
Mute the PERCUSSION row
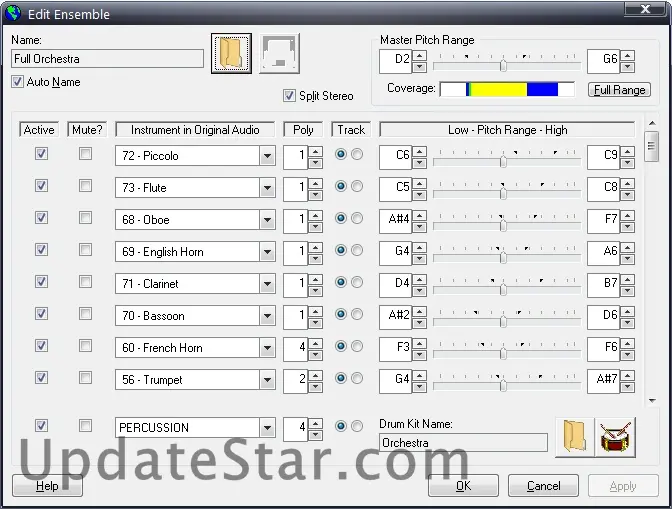click(x=85, y=425)
